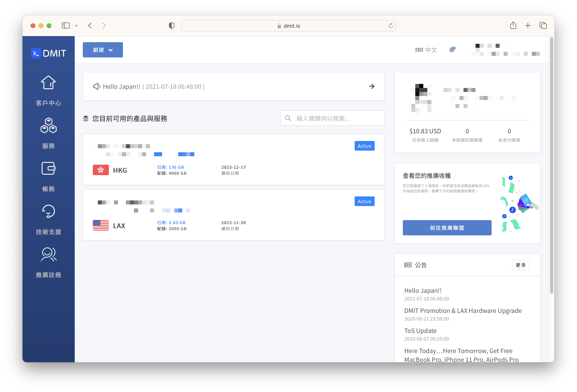This screenshot has height=392, width=577.
Task: Click the DMIT logo
Action: pos(49,53)
